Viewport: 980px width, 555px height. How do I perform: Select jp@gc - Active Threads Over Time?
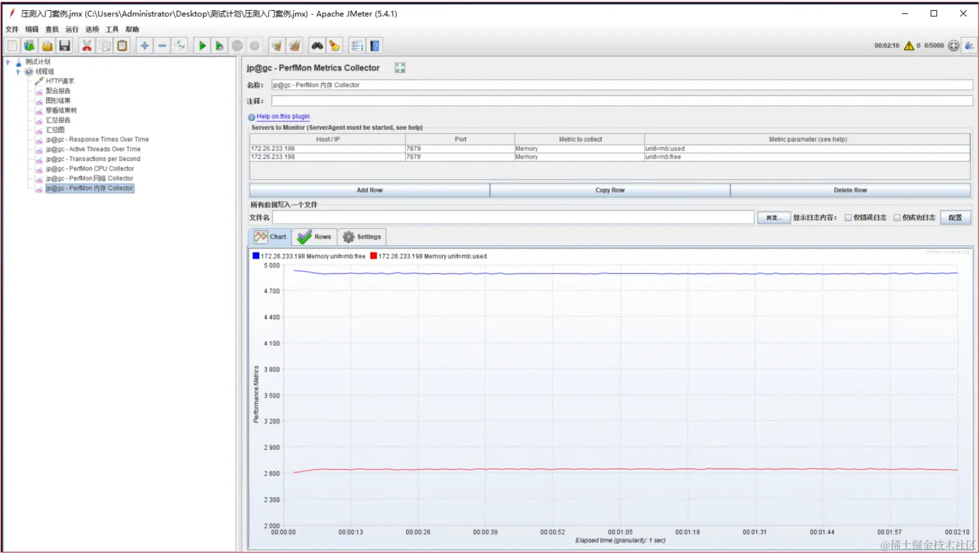(x=93, y=149)
